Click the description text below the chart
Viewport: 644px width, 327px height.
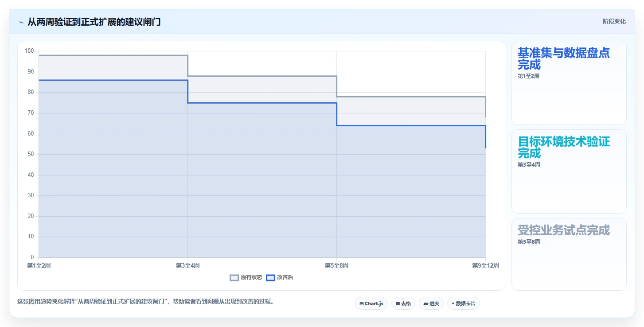pyautogui.click(x=146, y=302)
